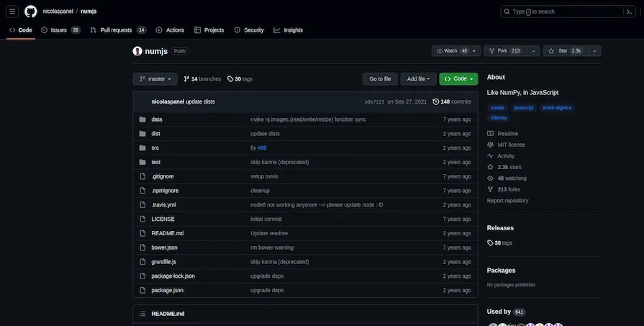Open the command palette icon
Viewport: 644px width, 326px height.
tap(630, 12)
